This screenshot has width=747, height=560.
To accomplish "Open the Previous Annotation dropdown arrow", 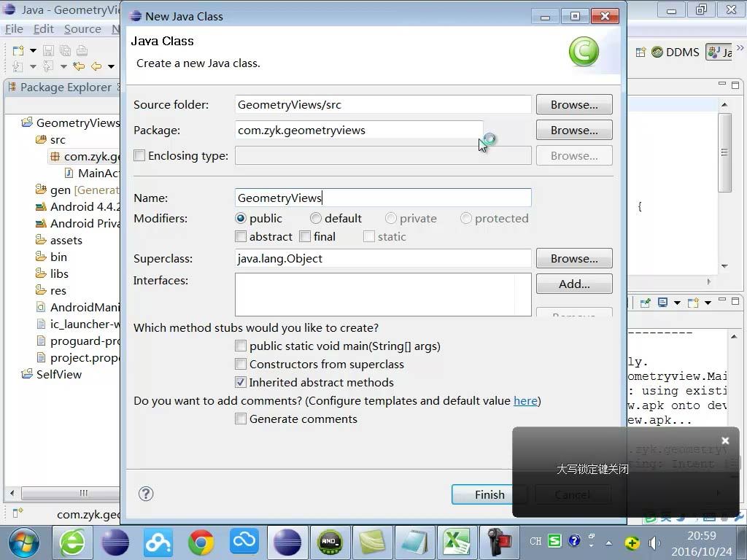I will pyautogui.click(x=63, y=66).
